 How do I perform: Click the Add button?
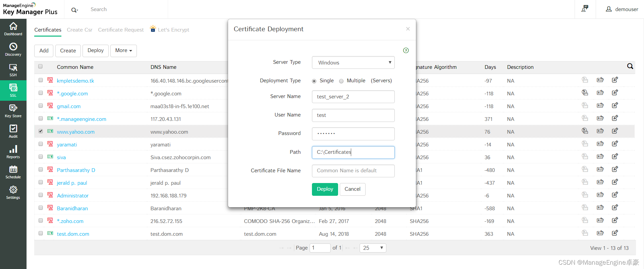44,51
